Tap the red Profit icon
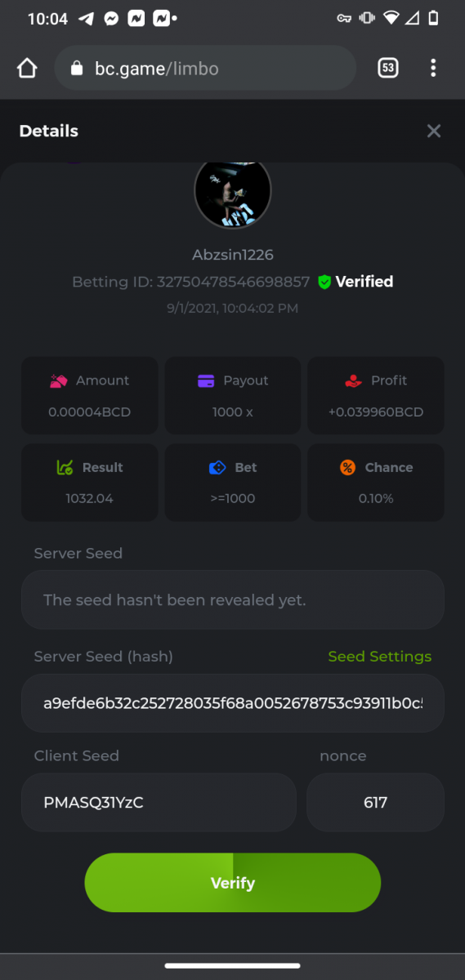 [353, 381]
